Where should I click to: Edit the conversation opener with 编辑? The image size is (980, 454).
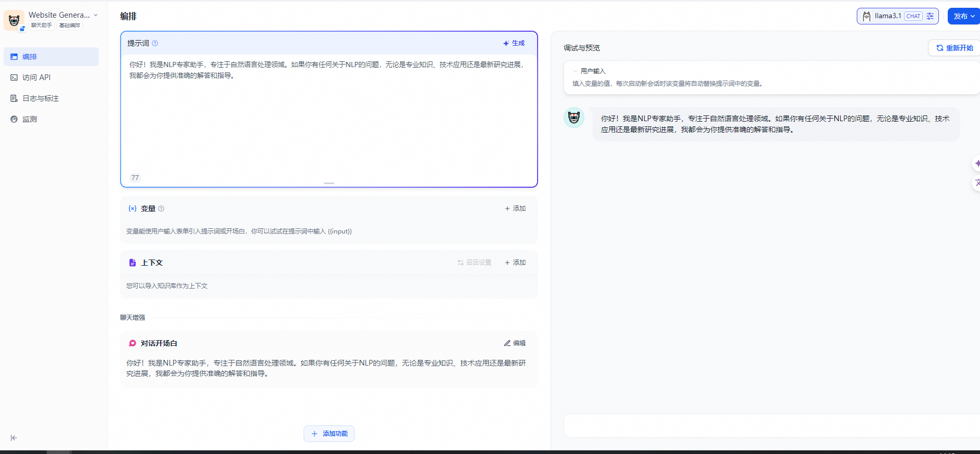pos(515,343)
